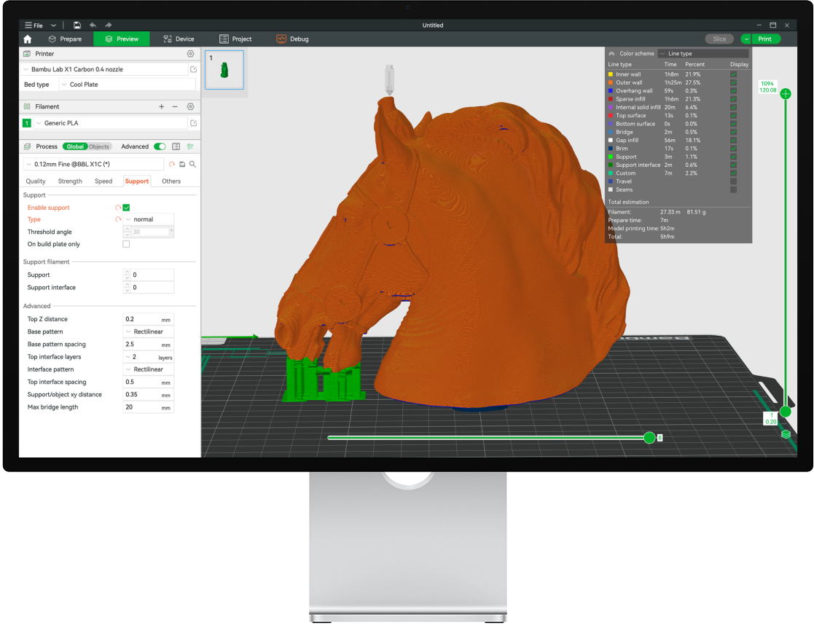Add a filament with the plus icon
The image size is (814, 644).
(x=162, y=106)
